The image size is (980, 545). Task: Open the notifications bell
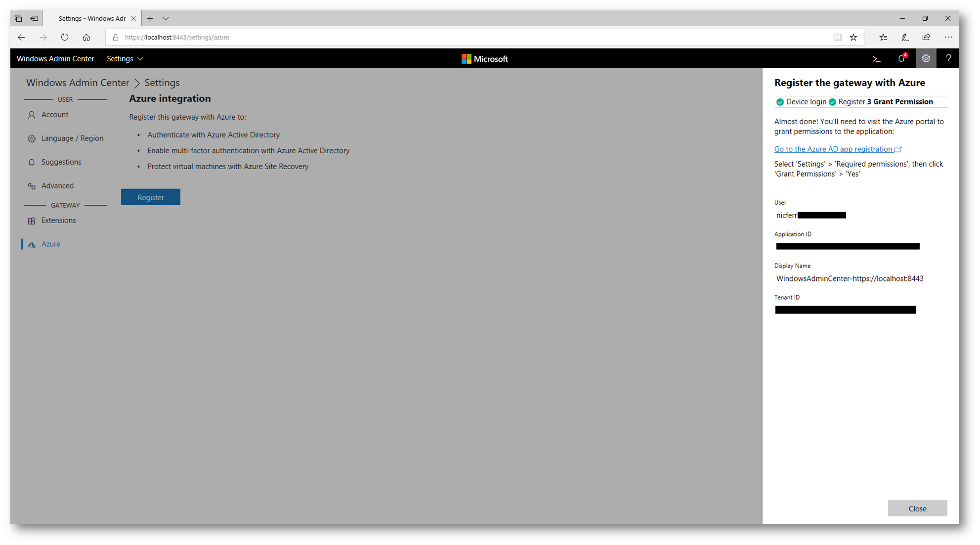901,58
